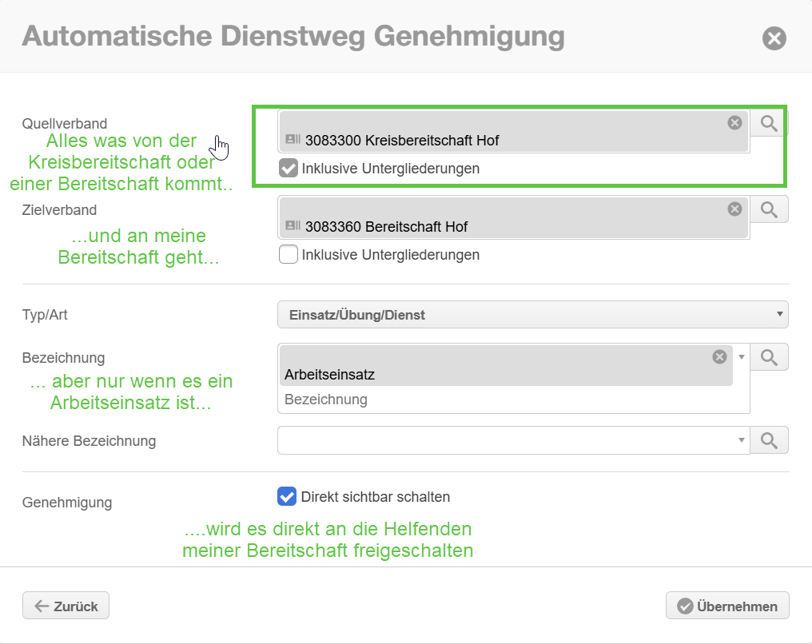The width and height of the screenshot is (812, 644).
Task: Enable Inklusive Untergliederungen under Zielverband
Action: pyautogui.click(x=288, y=255)
